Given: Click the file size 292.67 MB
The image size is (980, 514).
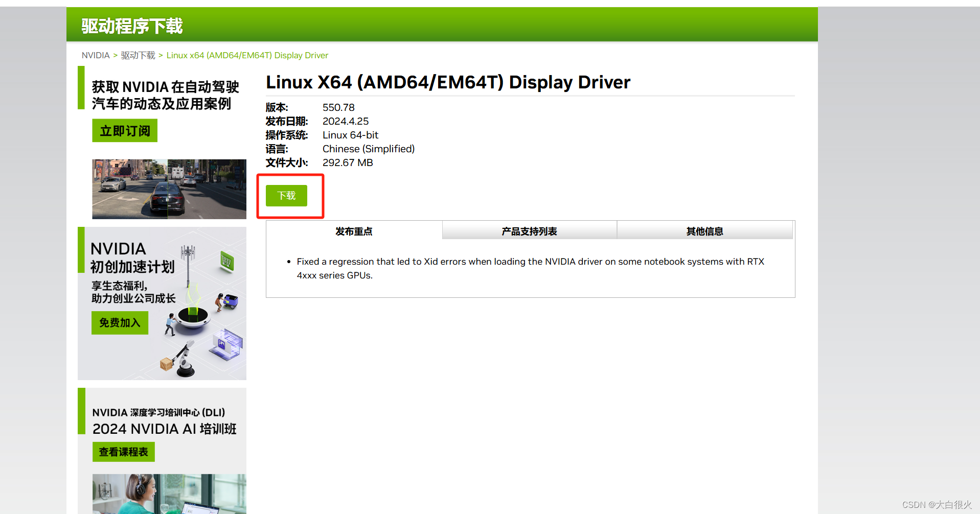Looking at the screenshot, I should pyautogui.click(x=348, y=162).
